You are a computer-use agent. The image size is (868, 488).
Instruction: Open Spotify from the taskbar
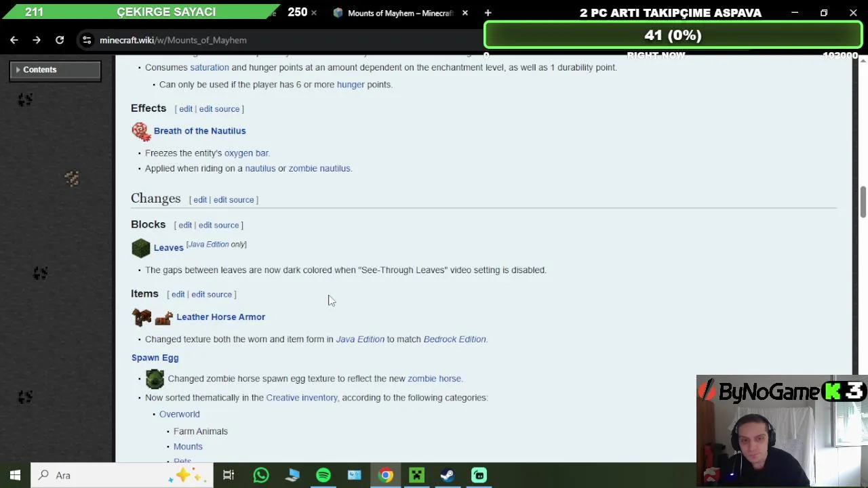[323, 475]
